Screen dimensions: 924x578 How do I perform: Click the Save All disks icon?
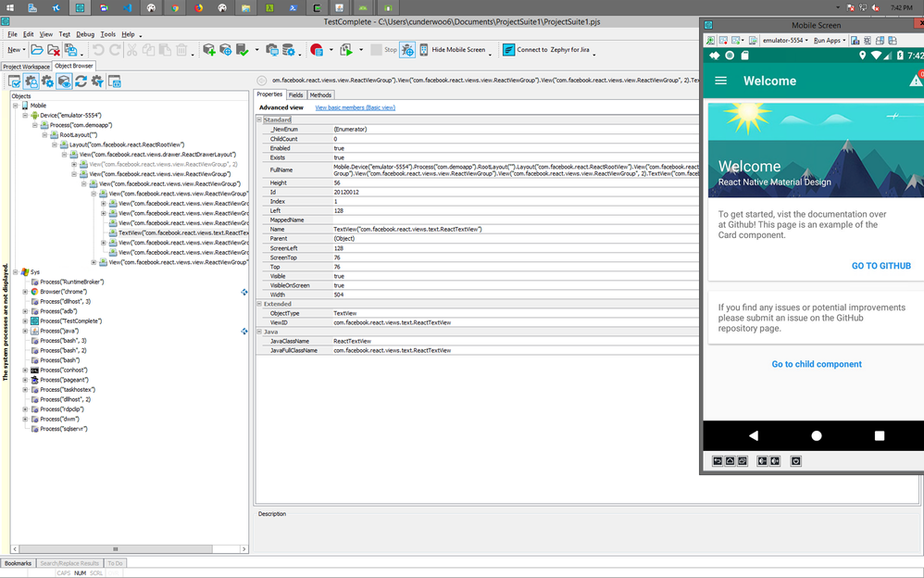click(x=70, y=50)
